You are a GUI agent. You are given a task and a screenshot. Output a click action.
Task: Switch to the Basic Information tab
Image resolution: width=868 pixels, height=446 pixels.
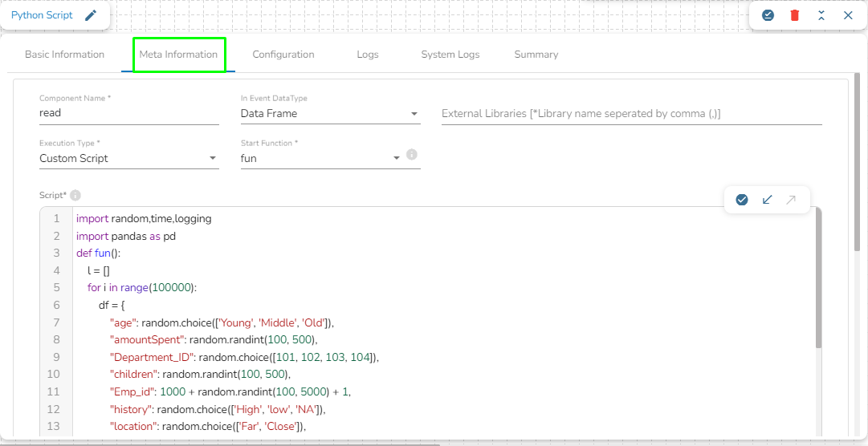pyautogui.click(x=64, y=55)
